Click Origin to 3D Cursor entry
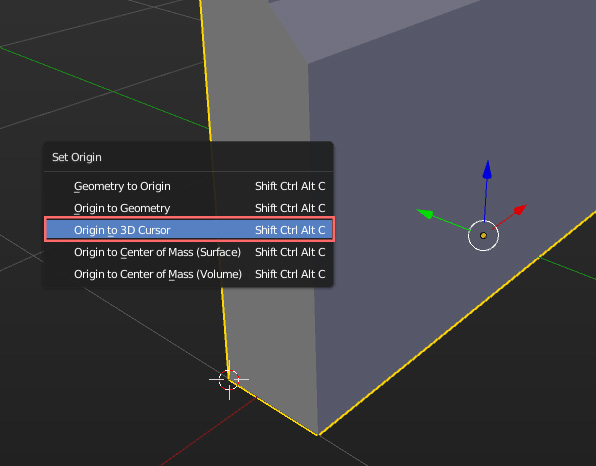This screenshot has height=466, width=596. [x=189, y=230]
